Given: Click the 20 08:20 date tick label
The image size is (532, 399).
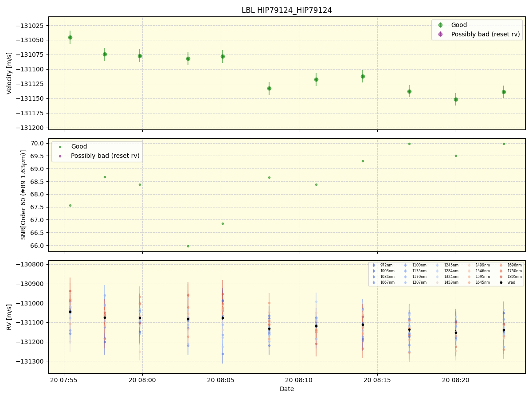Looking at the screenshot, I should (456, 380).
